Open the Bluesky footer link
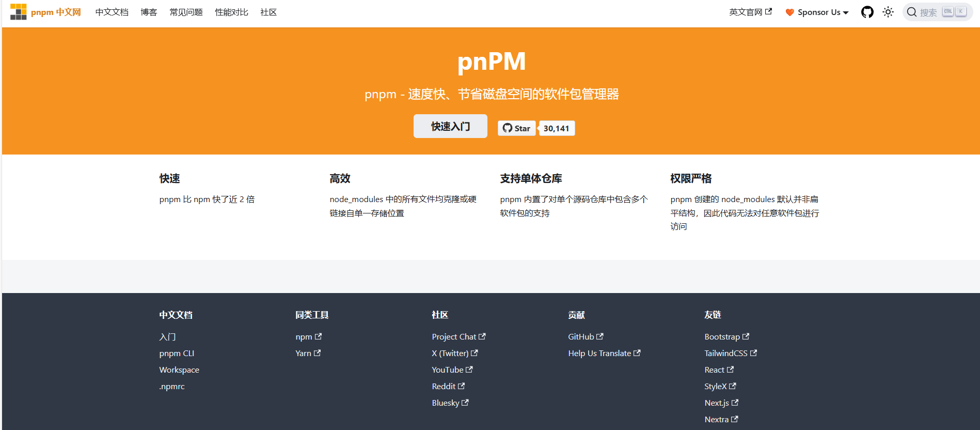The height and width of the screenshot is (430, 980). (x=450, y=403)
